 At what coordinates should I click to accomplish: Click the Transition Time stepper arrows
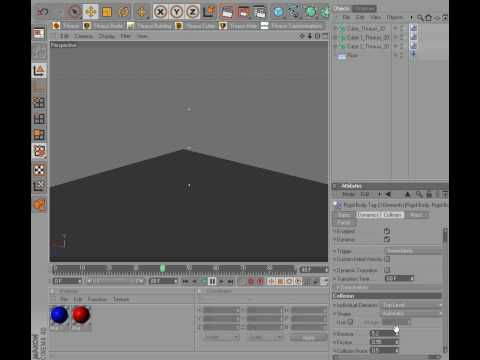pyautogui.click(x=412, y=278)
